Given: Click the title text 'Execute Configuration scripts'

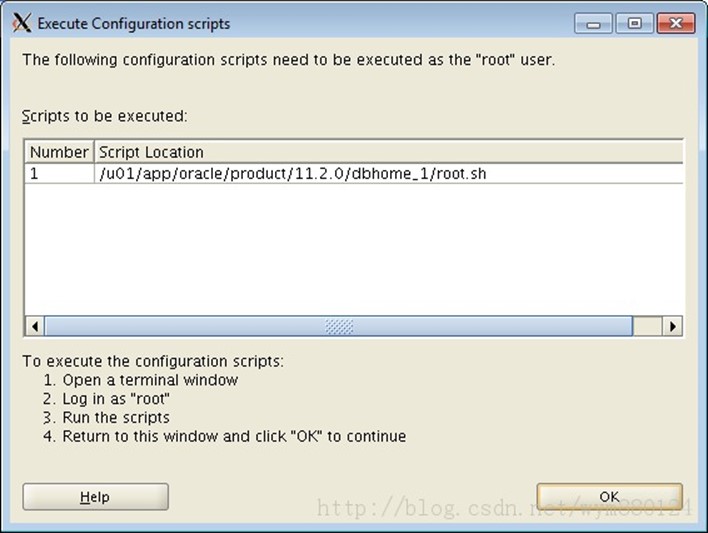Looking at the screenshot, I should tap(134, 23).
